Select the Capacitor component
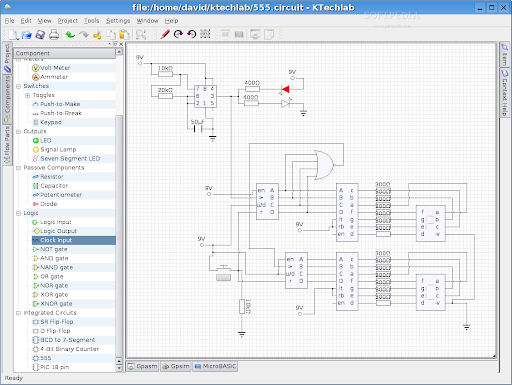Screen dimensions: 512x385 pyautogui.click(x=54, y=186)
